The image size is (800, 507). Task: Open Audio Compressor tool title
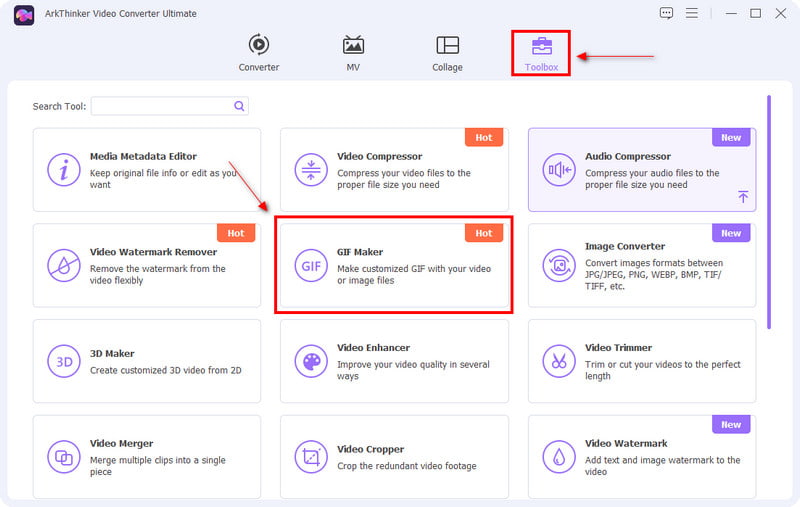628,157
